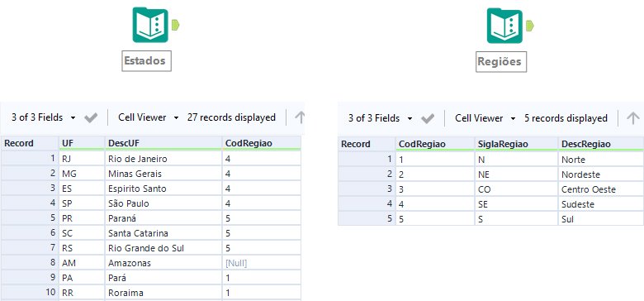The height and width of the screenshot is (301, 644).
Task: Expand the Estados Cell Viewer dropdown
Action: click(x=149, y=117)
